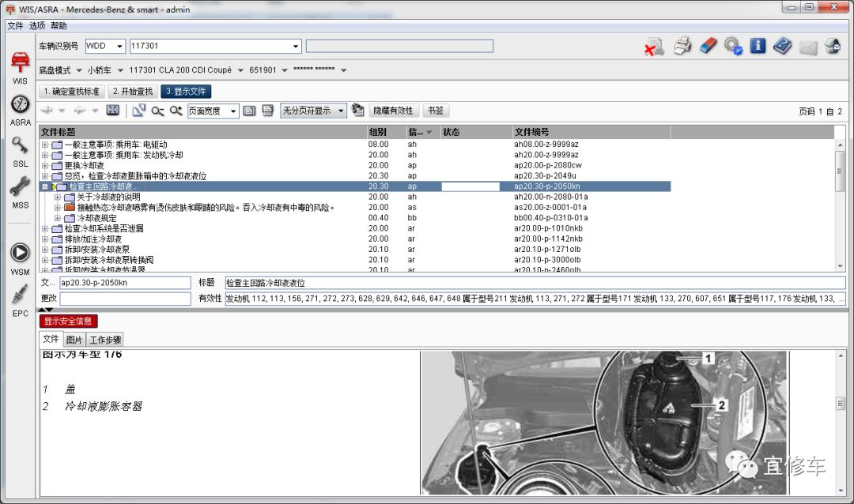Sort by the 文件标题 column header
This screenshot has width=854, height=504.
tap(202, 132)
